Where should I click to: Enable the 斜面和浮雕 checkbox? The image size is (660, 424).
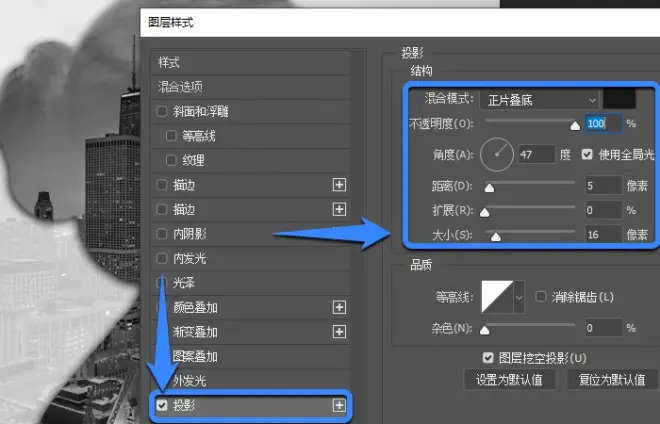coord(162,112)
